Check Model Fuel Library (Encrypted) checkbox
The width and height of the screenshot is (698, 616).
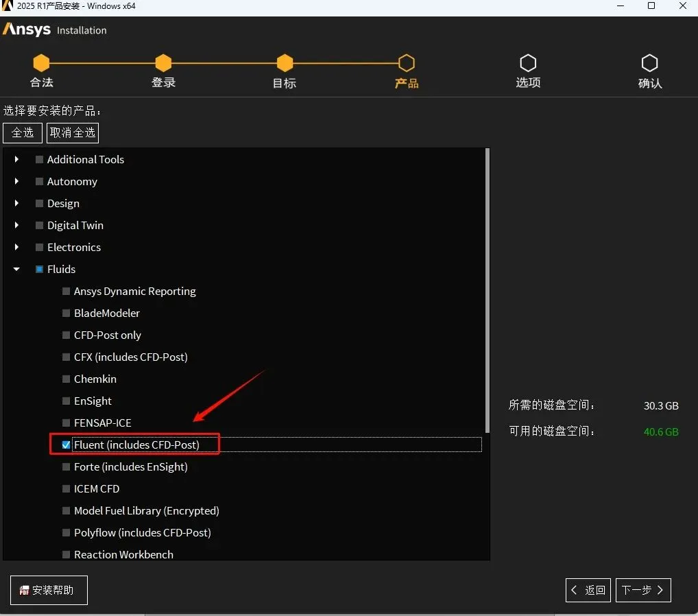tap(66, 510)
